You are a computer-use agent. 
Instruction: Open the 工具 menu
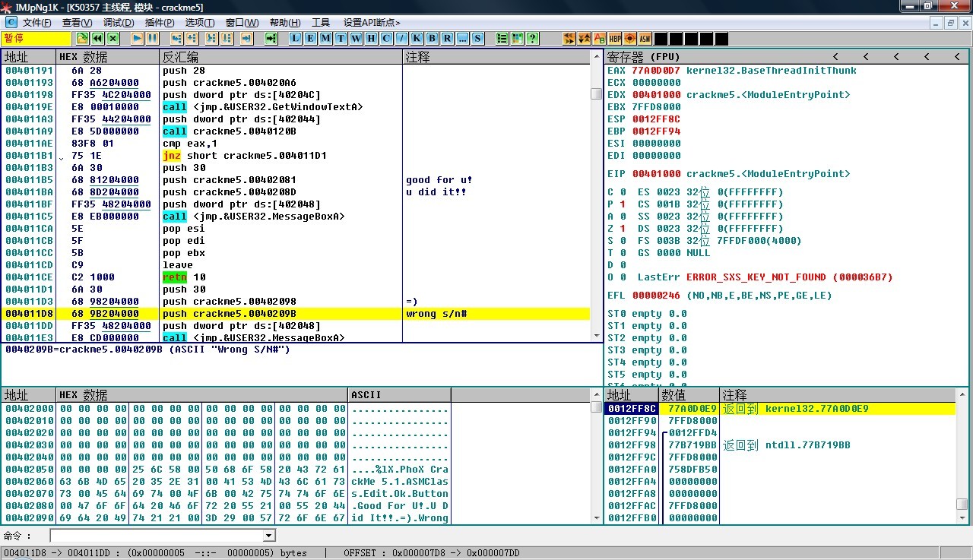[321, 23]
